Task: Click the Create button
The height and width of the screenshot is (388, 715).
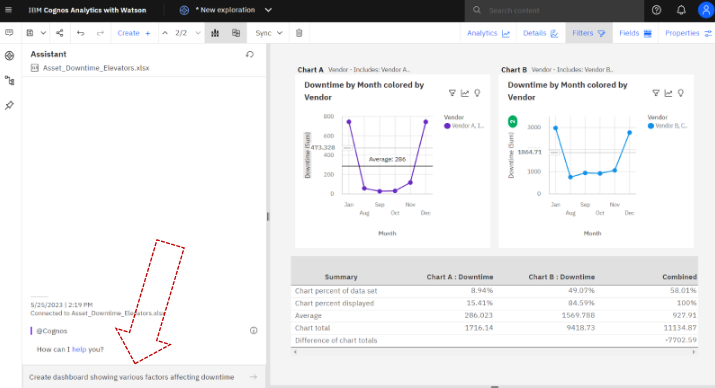Action: 134,33
